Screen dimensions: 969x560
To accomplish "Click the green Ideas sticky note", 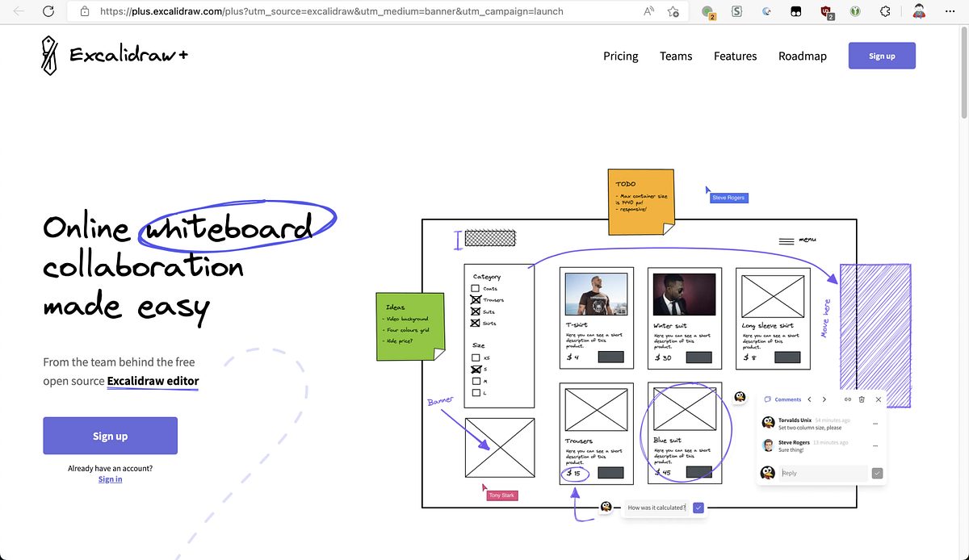I will [x=410, y=326].
